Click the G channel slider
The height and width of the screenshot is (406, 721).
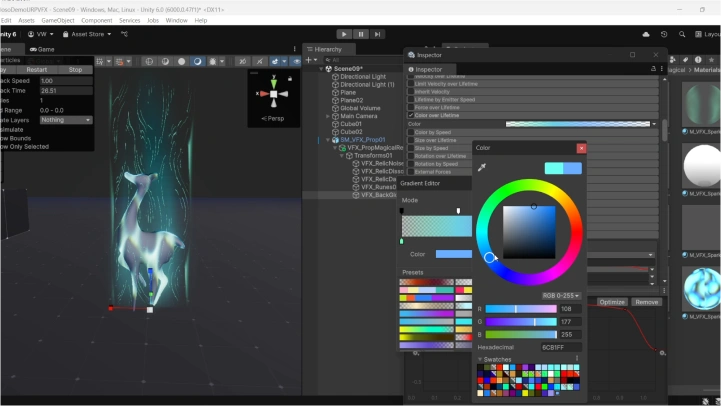[x=521, y=322]
